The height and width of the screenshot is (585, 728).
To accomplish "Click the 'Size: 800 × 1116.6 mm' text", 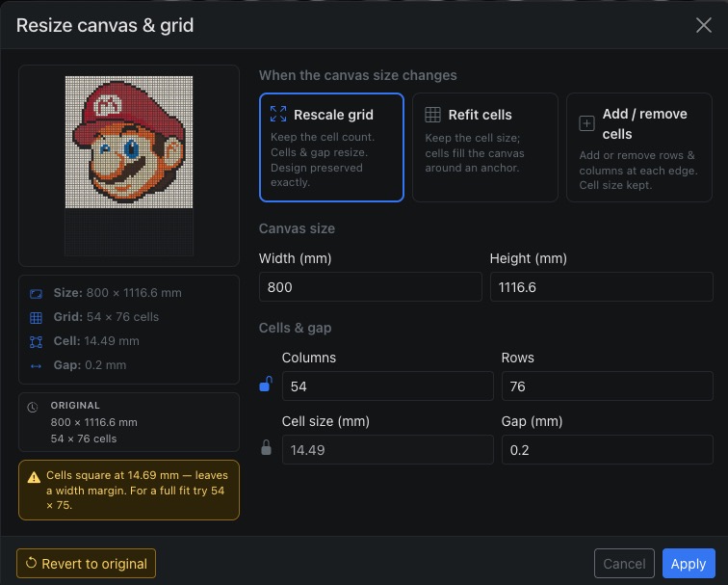I will (x=117, y=293).
